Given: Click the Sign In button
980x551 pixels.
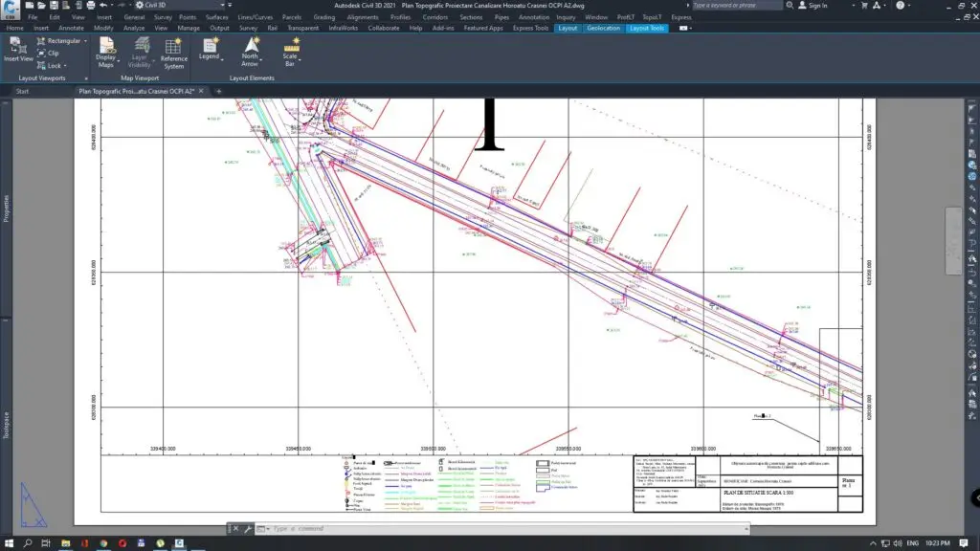Looking at the screenshot, I should point(813,5).
